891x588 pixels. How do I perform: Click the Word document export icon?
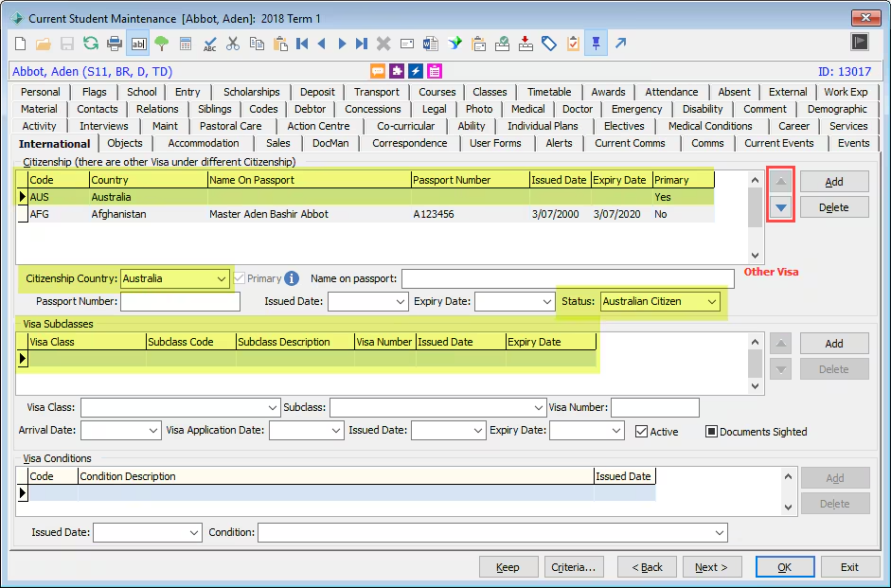click(430, 44)
